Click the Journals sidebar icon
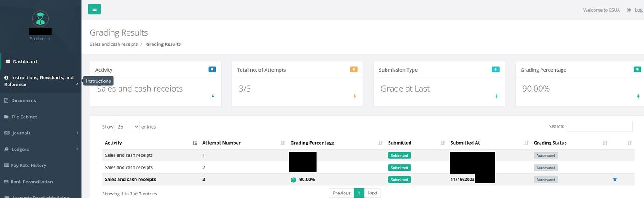 pos(7,133)
